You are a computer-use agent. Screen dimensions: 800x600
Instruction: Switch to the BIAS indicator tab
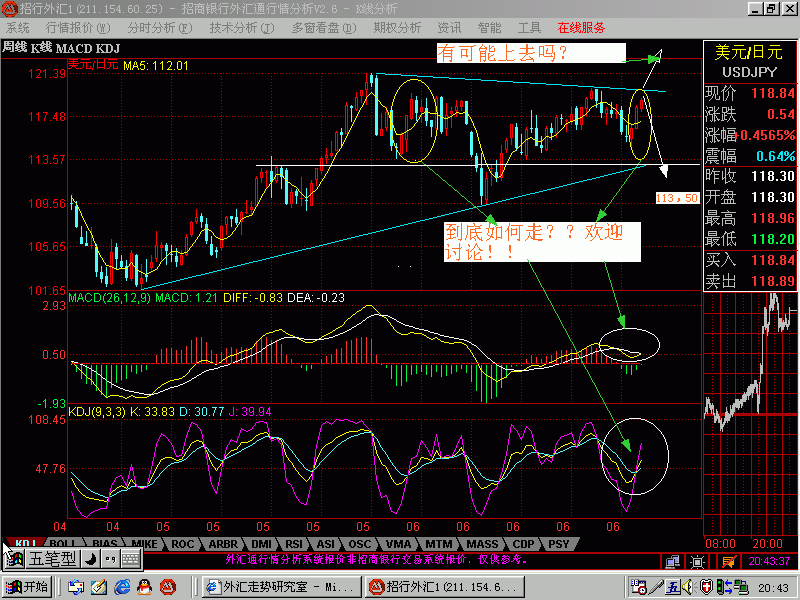(105, 544)
